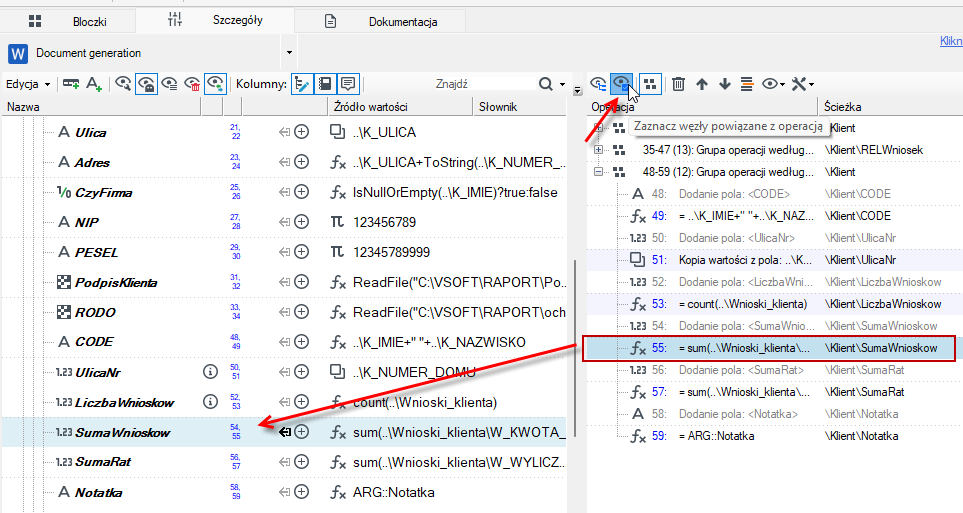Screen dimensions: 963x513
Task: Open the eye visibility dropdown in operations toolbar
Action: coord(773,84)
